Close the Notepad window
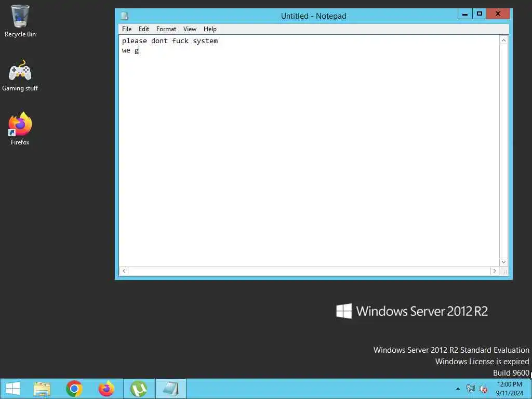Image resolution: width=532 pixels, height=399 pixels. (x=498, y=14)
